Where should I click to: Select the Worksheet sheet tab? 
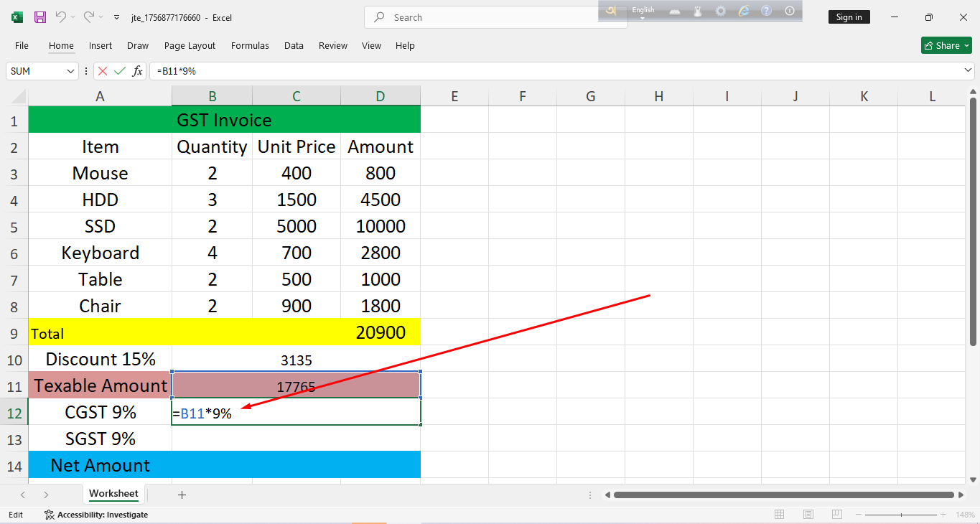[x=113, y=494]
